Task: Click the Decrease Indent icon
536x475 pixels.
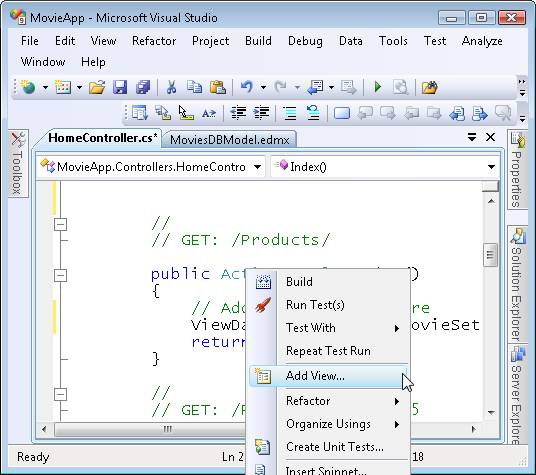Action: (238, 113)
